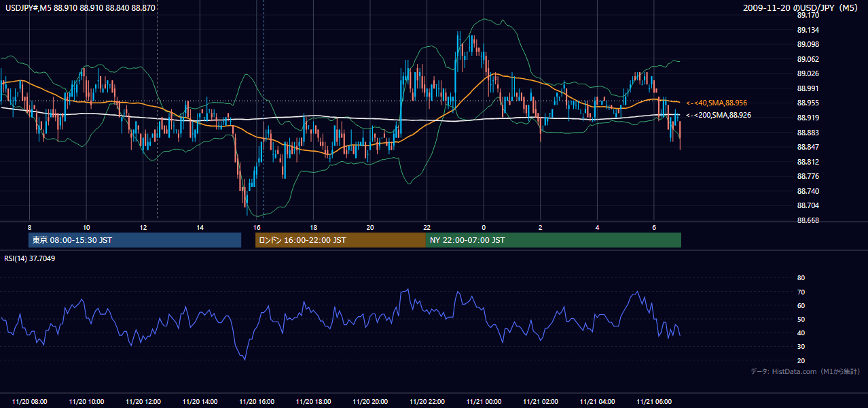Click price axis label 88.704
This screenshot has height=408, width=868.
(x=808, y=205)
